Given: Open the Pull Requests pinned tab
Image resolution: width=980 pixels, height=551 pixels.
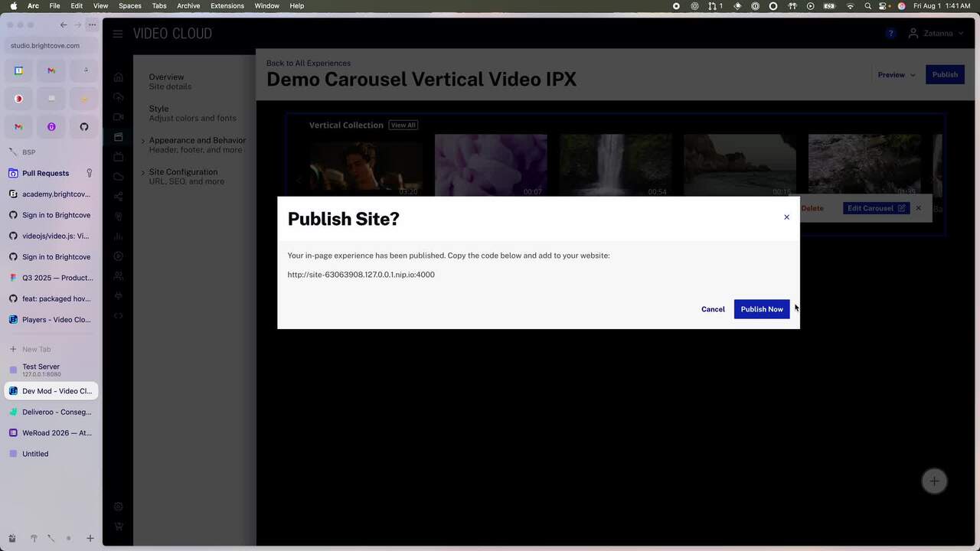Looking at the screenshot, I should click(x=52, y=173).
